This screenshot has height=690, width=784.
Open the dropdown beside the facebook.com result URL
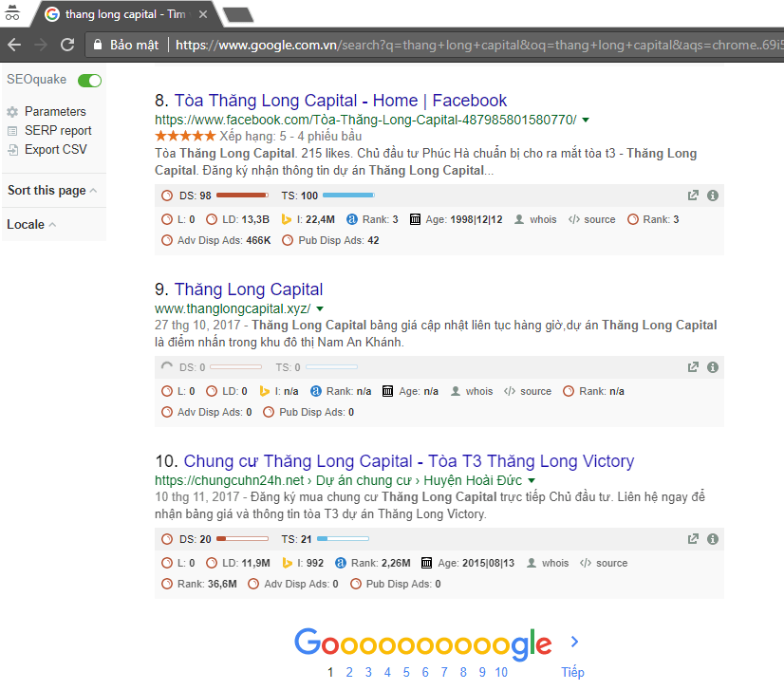tap(586, 120)
